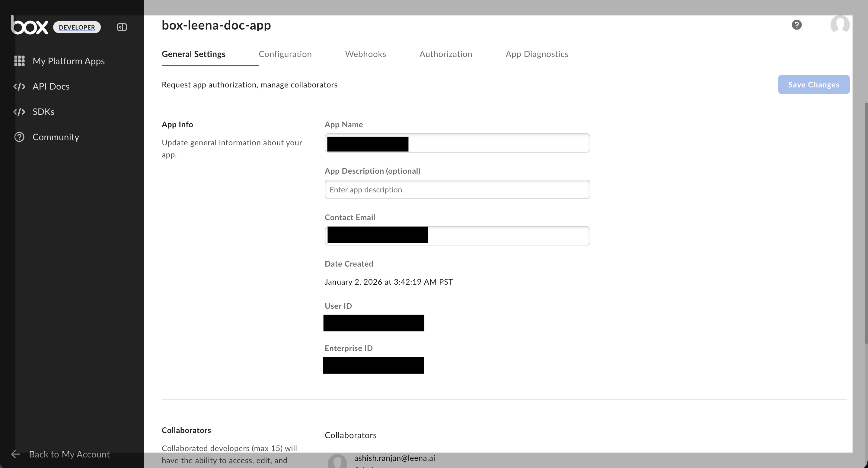The image size is (868, 468).
Task: Switch to the Configuration tab
Action: 285,54
